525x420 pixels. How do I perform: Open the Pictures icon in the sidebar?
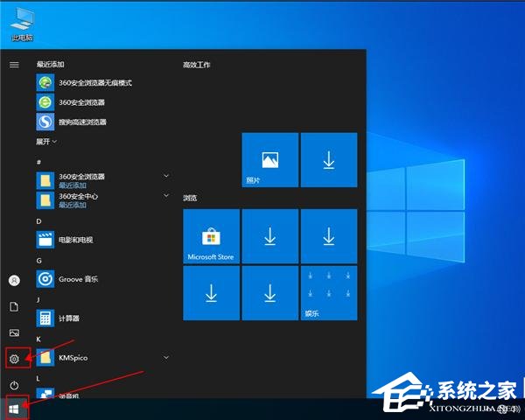tap(14, 332)
